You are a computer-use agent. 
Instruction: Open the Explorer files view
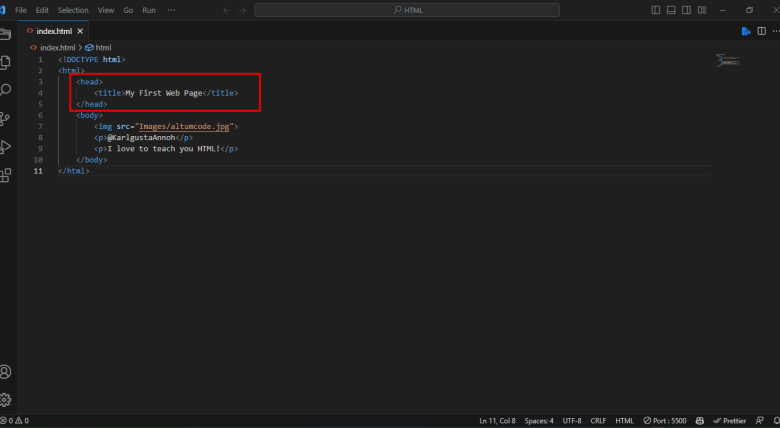point(5,62)
